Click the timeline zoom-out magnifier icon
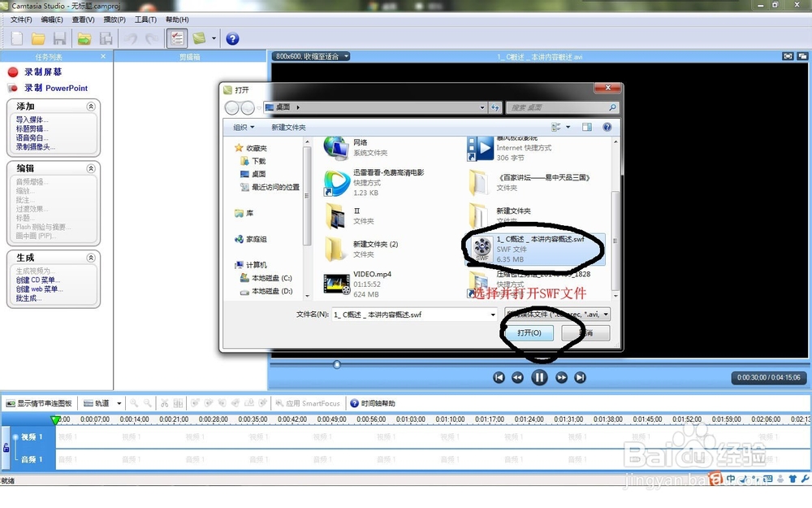 point(148,403)
